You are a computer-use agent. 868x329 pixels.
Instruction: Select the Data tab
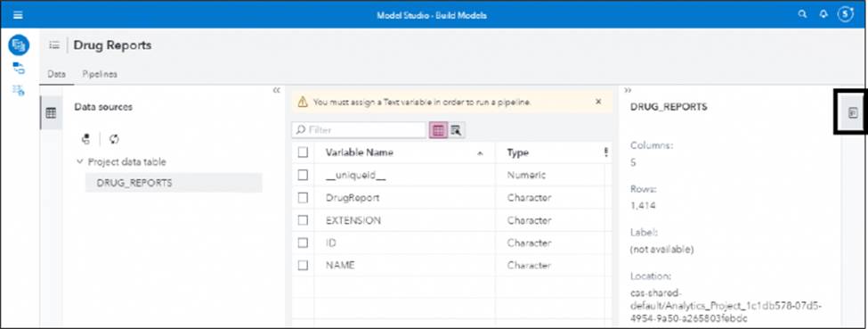click(x=56, y=74)
